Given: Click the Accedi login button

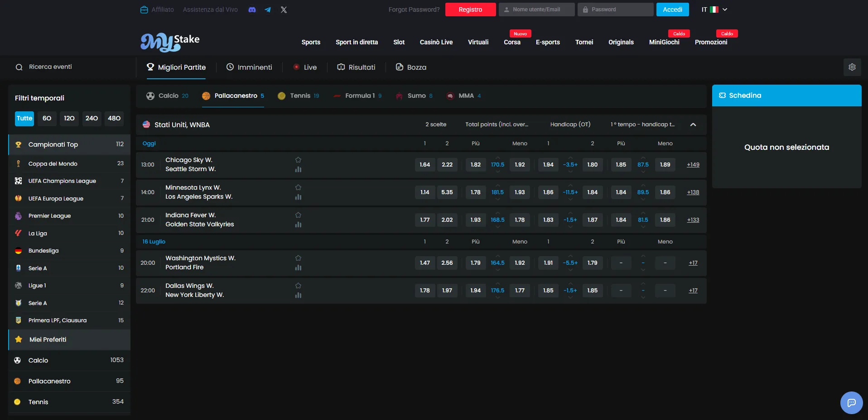Looking at the screenshot, I should coord(672,10).
